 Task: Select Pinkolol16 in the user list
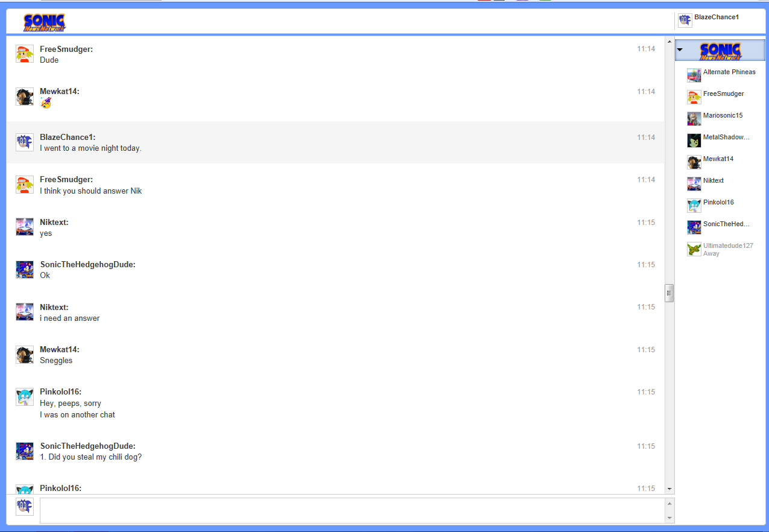point(717,202)
